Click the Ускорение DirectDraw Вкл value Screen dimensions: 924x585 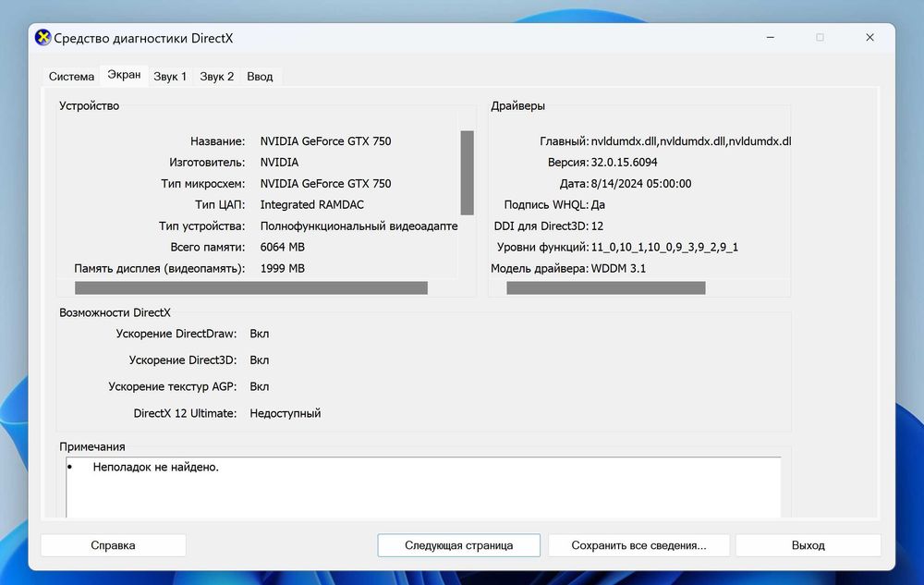[x=260, y=334]
